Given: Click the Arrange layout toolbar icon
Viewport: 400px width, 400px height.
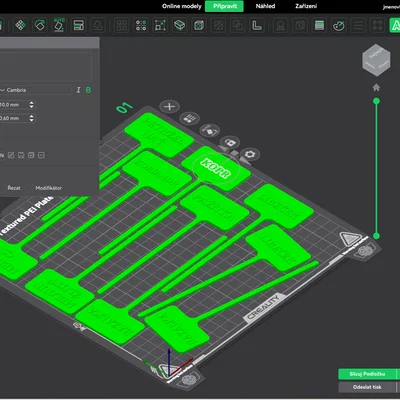Looking at the screenshot, I should click(79, 25).
